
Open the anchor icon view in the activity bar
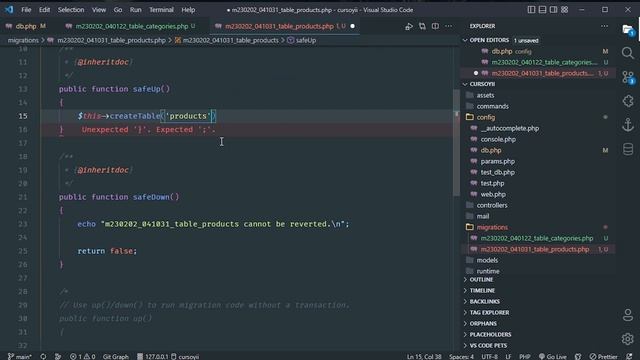(x=628, y=125)
